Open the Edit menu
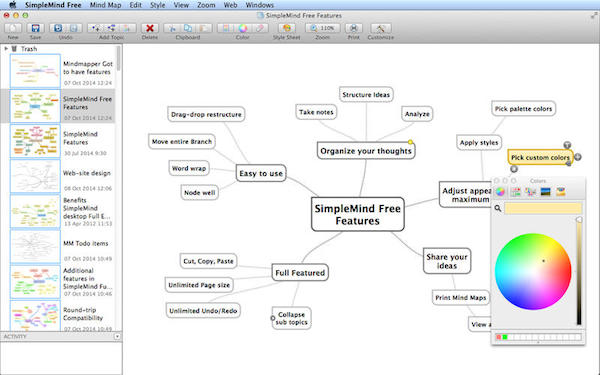 click(x=135, y=5)
